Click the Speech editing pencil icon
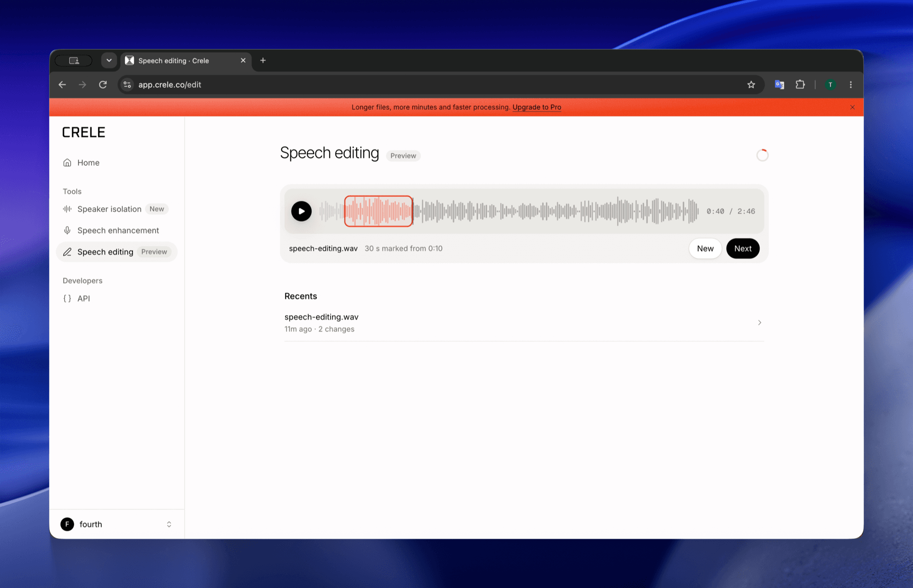The height and width of the screenshot is (588, 913). [x=67, y=252]
